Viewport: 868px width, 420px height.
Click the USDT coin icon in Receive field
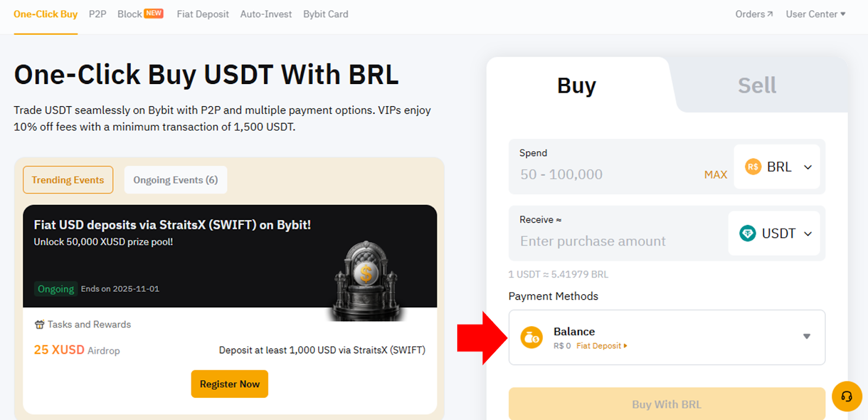749,234
